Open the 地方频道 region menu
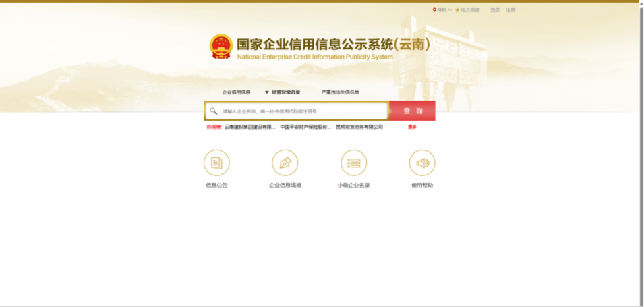The width and height of the screenshot is (644, 307). tap(470, 10)
